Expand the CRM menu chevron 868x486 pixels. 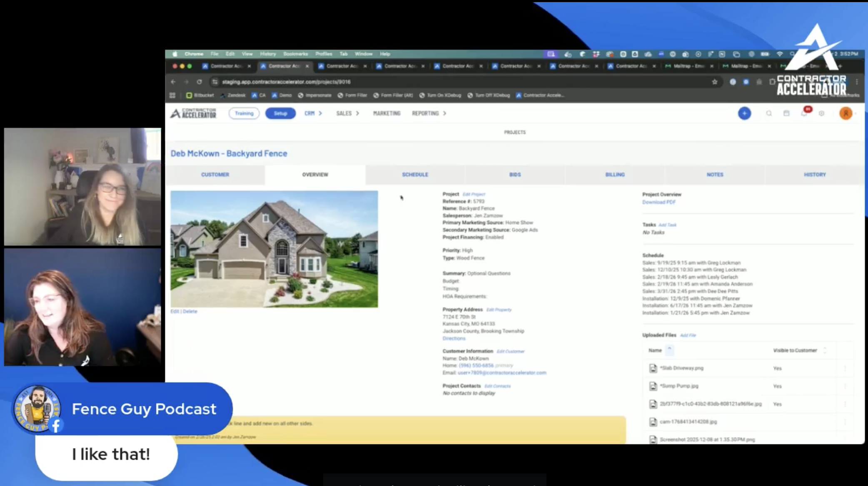click(320, 113)
